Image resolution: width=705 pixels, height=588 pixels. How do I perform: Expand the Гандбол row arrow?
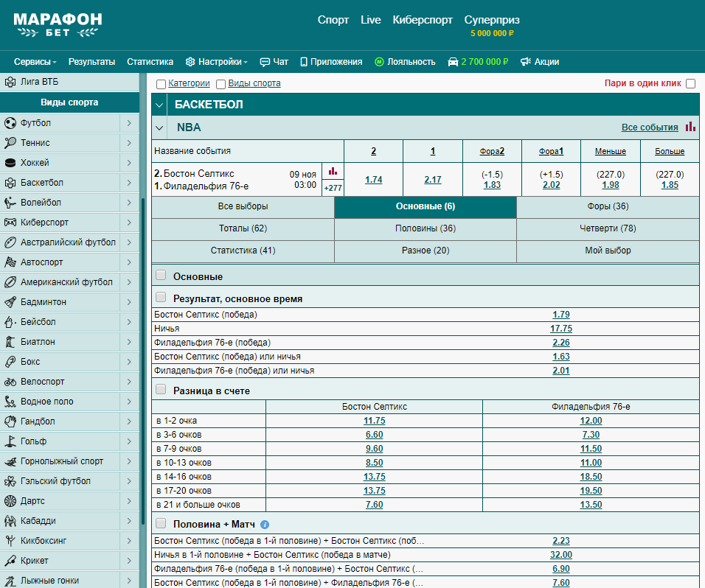click(129, 421)
